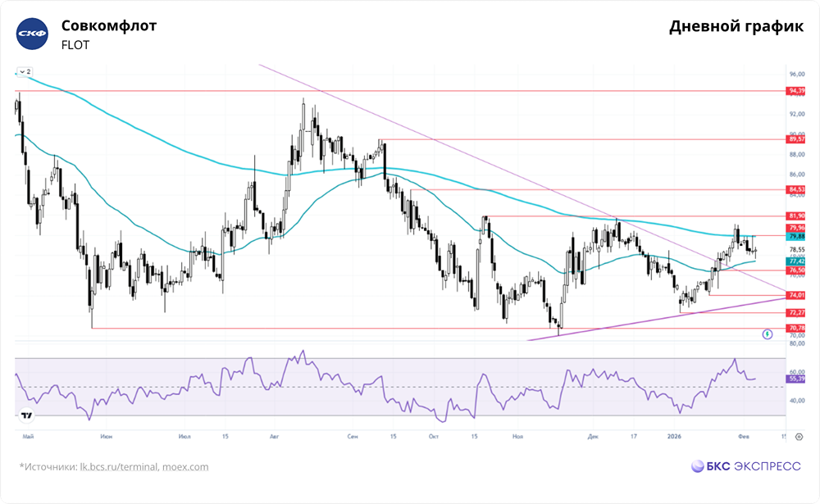Image resolution: width=820 pixels, height=504 pixels.
Task: Select the 55,39 RSI value label
Action: pos(796,379)
